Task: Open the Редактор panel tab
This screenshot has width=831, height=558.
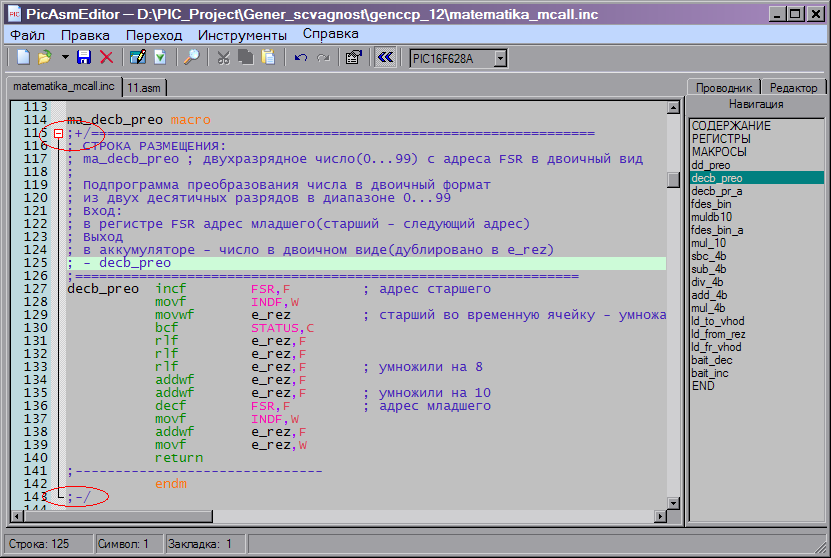Action: [793, 87]
